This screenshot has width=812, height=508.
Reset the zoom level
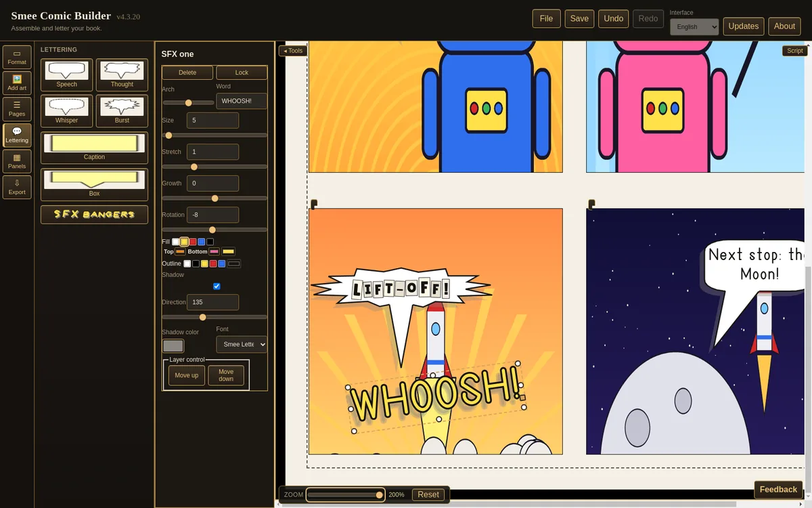pos(428,494)
